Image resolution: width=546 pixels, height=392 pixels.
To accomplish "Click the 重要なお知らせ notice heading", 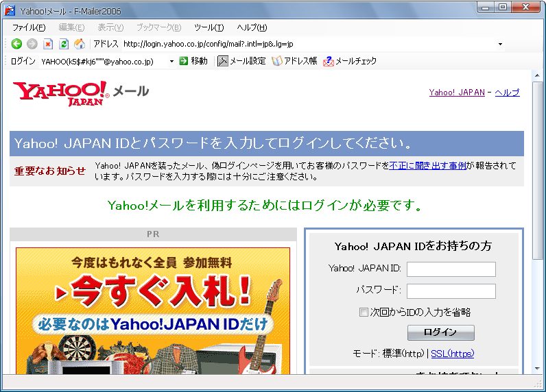I will click(x=50, y=171).
